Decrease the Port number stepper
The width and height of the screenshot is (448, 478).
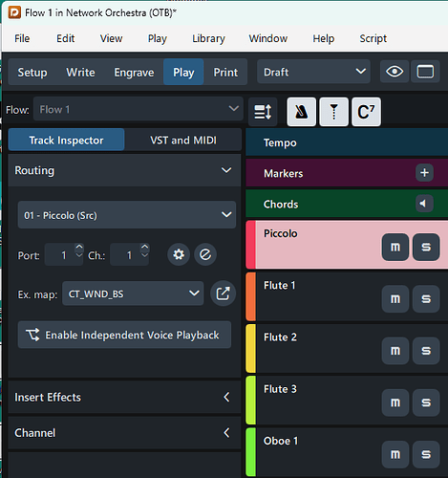pos(79,256)
